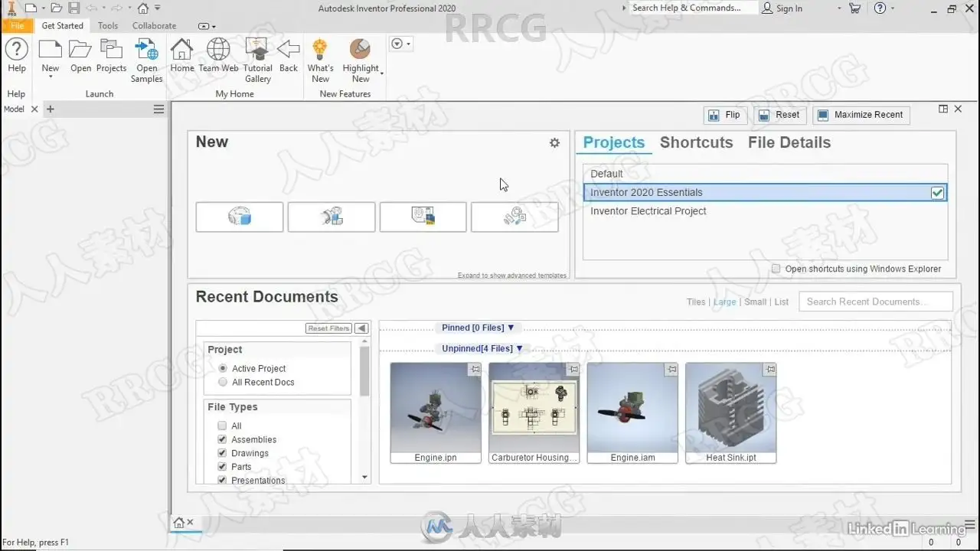Enable Open shortcuts using Windows Explorer
This screenshot has width=980, height=551.
coord(776,269)
